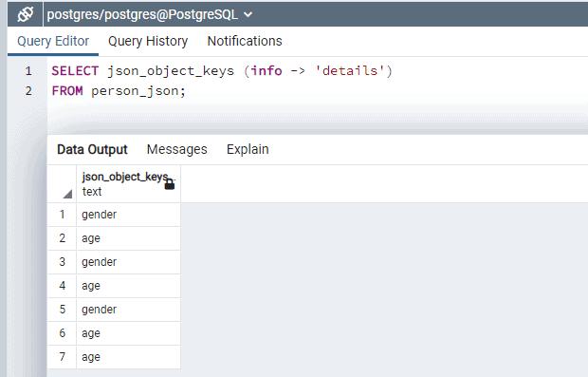Select the Query Editor tab

(x=53, y=41)
